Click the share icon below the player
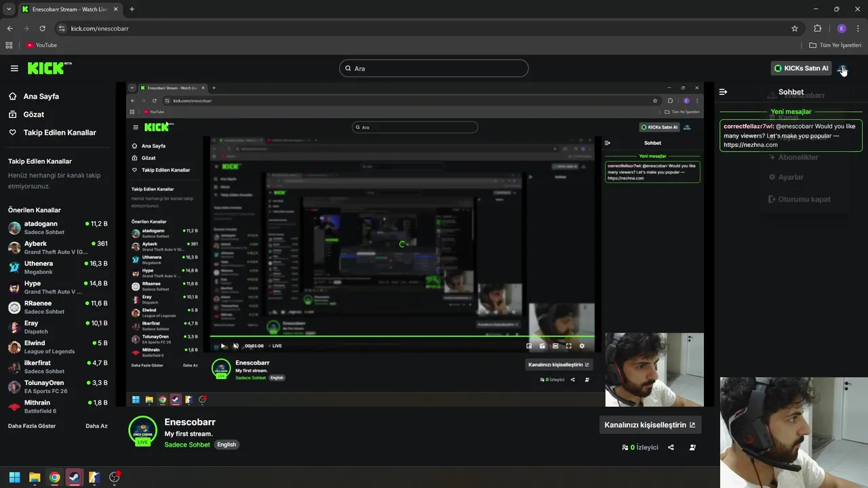Viewport: 868px width, 488px height. click(x=671, y=447)
